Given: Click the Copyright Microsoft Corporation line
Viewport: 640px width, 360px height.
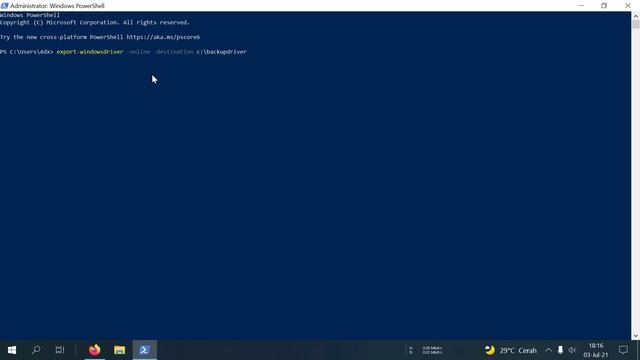Looking at the screenshot, I should pos(95,22).
